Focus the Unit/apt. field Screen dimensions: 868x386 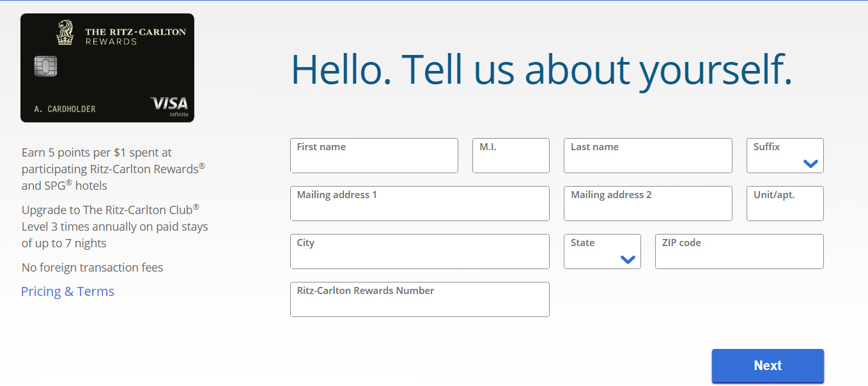coord(785,203)
